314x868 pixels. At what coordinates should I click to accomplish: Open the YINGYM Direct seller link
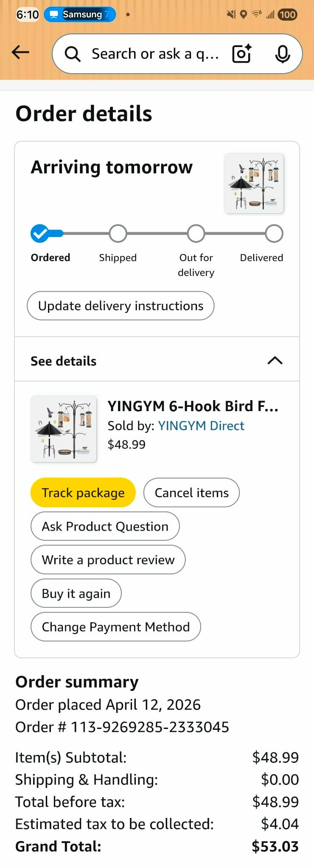coord(201,426)
